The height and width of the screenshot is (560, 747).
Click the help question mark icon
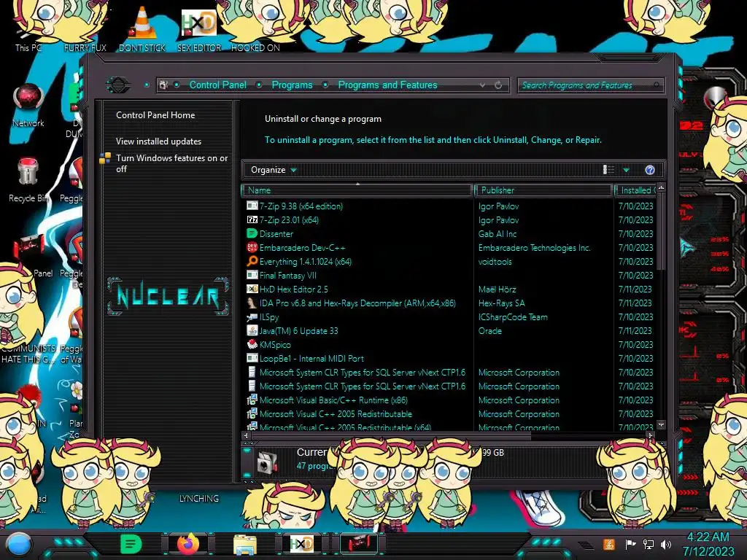point(650,170)
